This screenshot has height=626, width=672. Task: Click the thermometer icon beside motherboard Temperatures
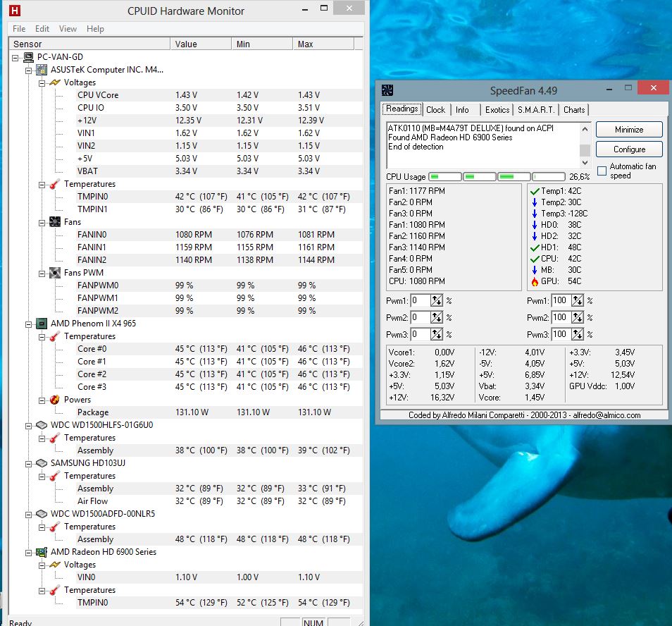tap(55, 184)
